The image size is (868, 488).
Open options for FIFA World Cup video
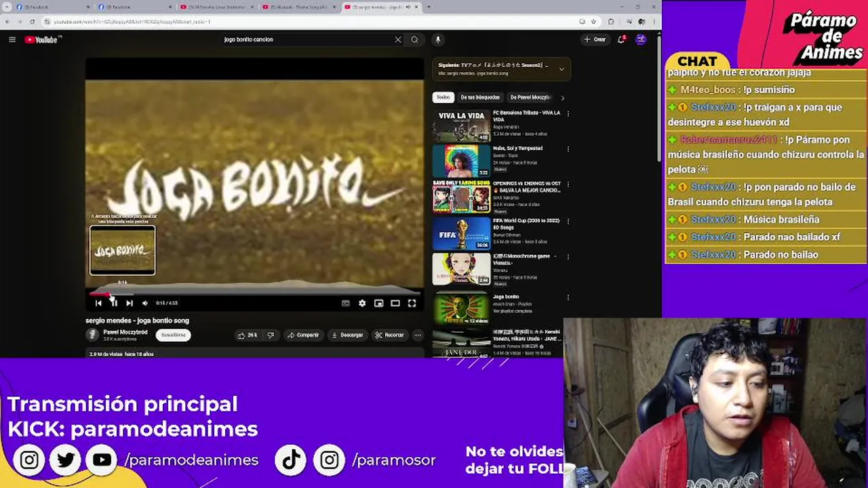(x=568, y=222)
